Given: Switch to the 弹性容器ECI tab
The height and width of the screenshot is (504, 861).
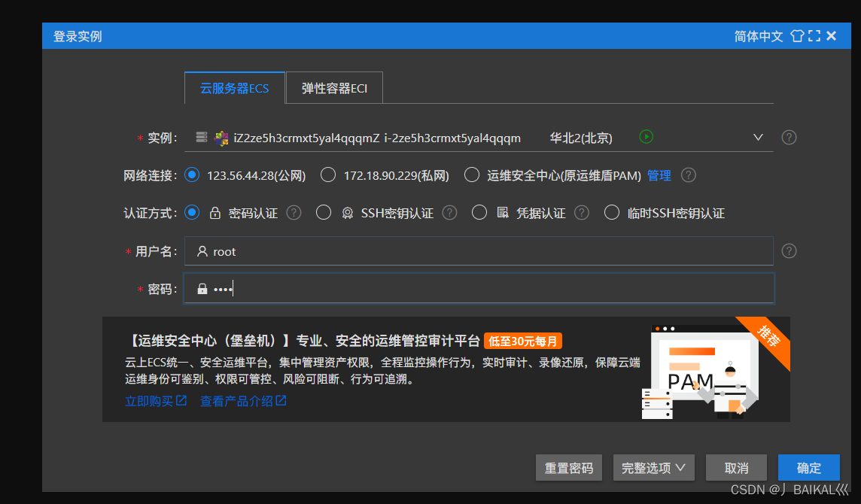Looking at the screenshot, I should click(x=334, y=88).
